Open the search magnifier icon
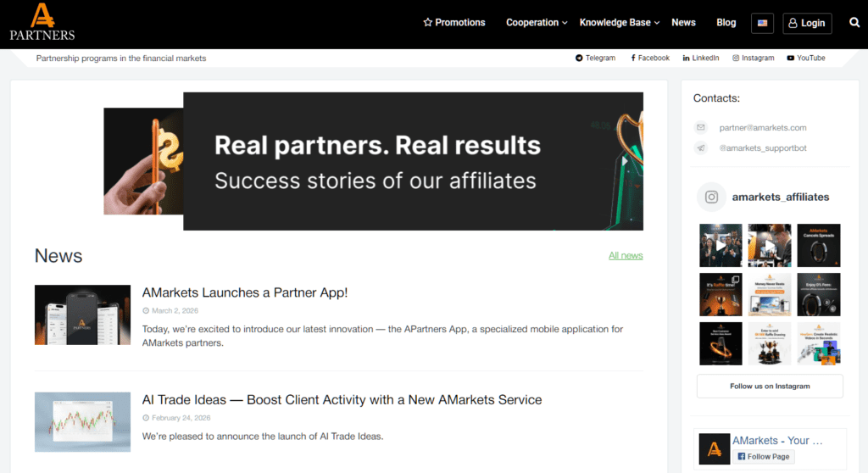The height and width of the screenshot is (473, 868). click(854, 23)
